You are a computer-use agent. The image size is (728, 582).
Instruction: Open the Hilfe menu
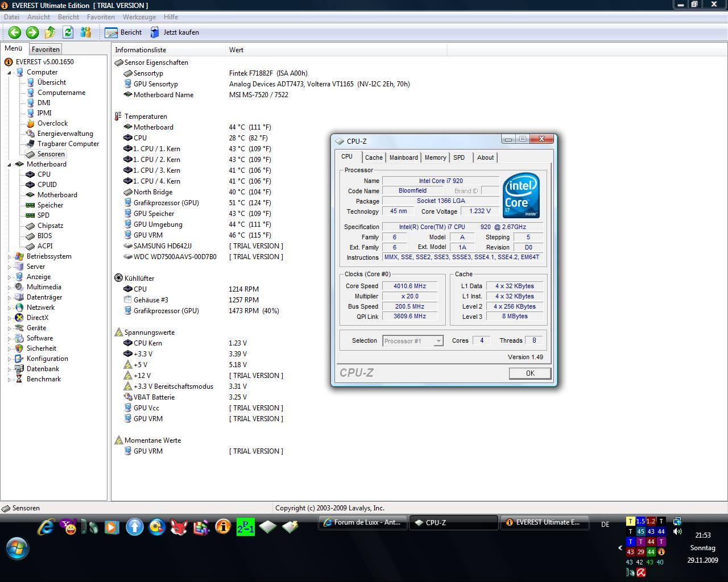171,17
